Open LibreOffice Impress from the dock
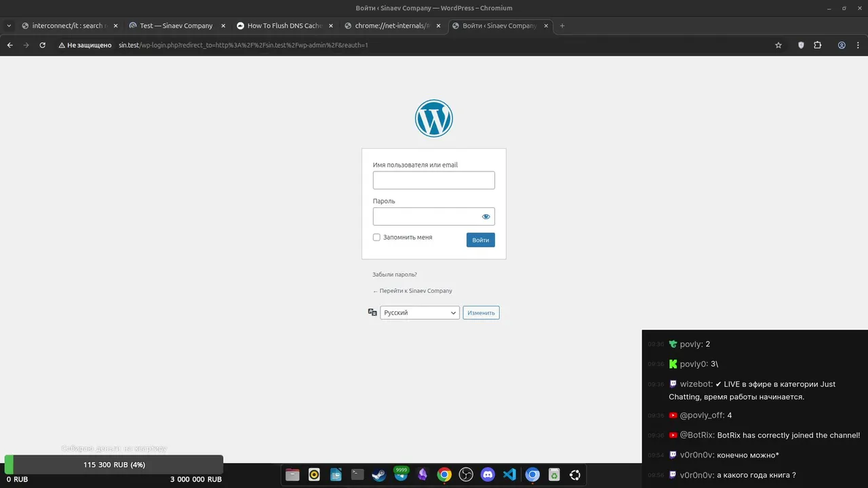The height and width of the screenshot is (488, 868). [x=336, y=475]
